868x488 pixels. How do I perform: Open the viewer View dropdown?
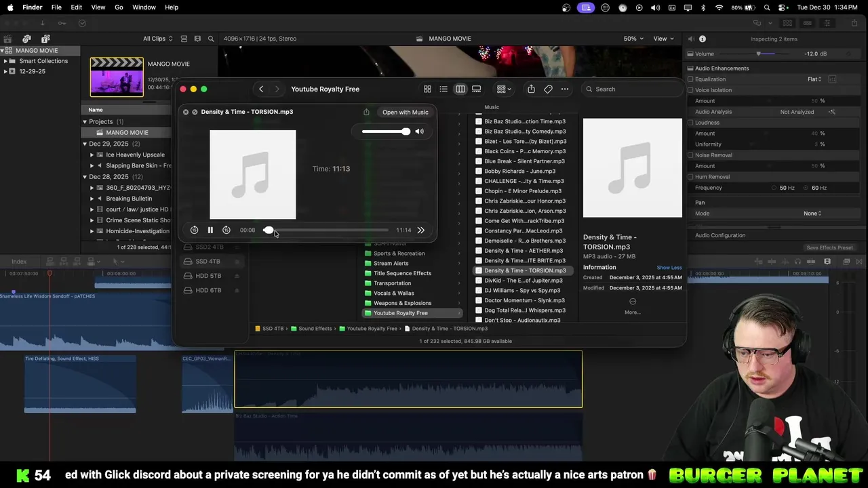point(663,39)
